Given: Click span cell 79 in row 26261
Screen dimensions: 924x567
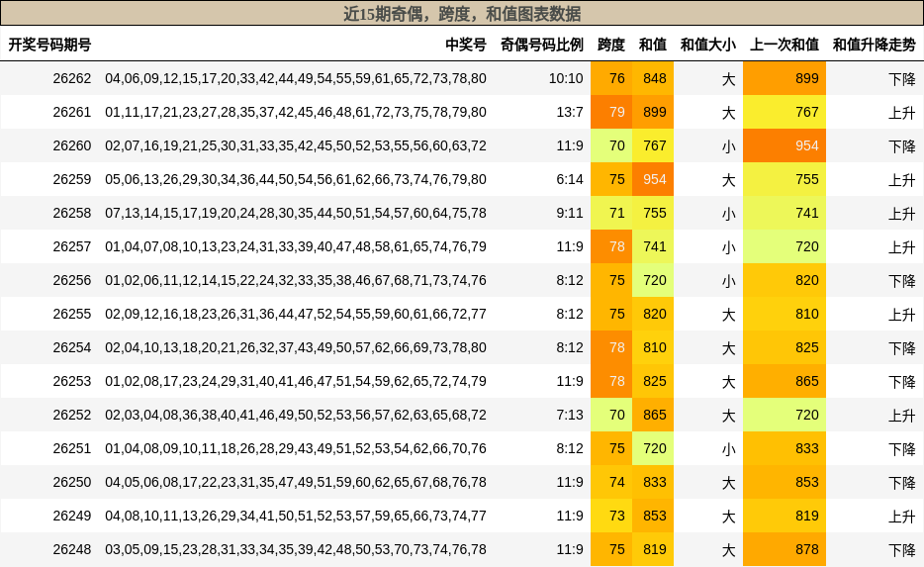Looking at the screenshot, I should 611,112.
